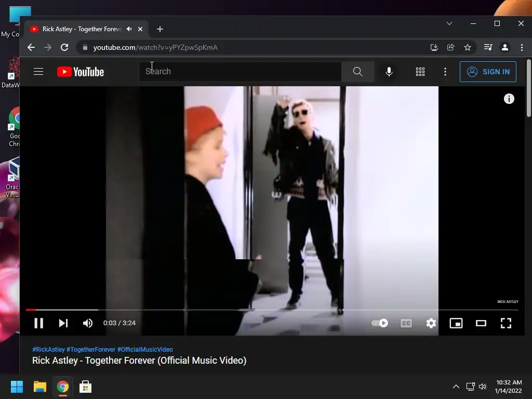The height and width of the screenshot is (399, 532).
Task: Mute tab via speaker icon
Action: 129,29
